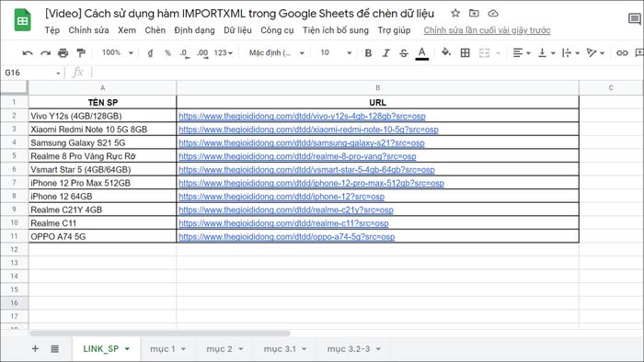This screenshot has width=644, height=362.
Task: Toggle bold formatting
Action: 368,53
